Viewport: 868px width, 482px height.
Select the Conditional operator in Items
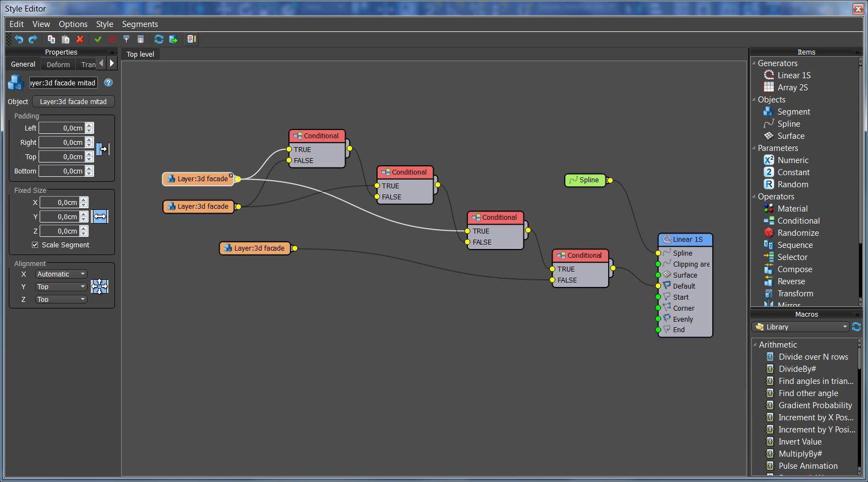(798, 221)
